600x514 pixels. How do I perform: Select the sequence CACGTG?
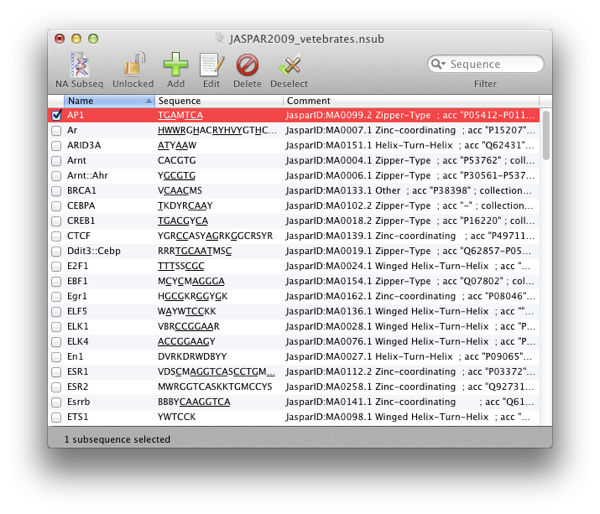[176, 160]
